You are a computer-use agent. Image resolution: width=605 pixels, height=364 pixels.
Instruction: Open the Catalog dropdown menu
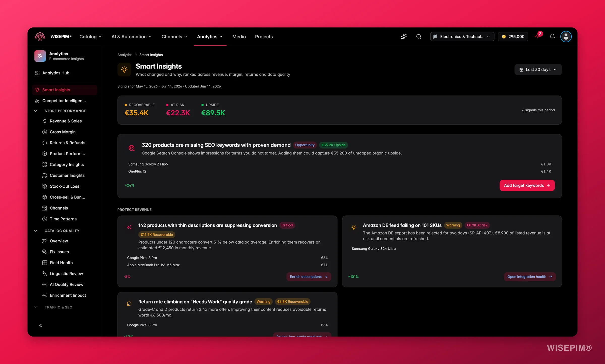[90, 37]
